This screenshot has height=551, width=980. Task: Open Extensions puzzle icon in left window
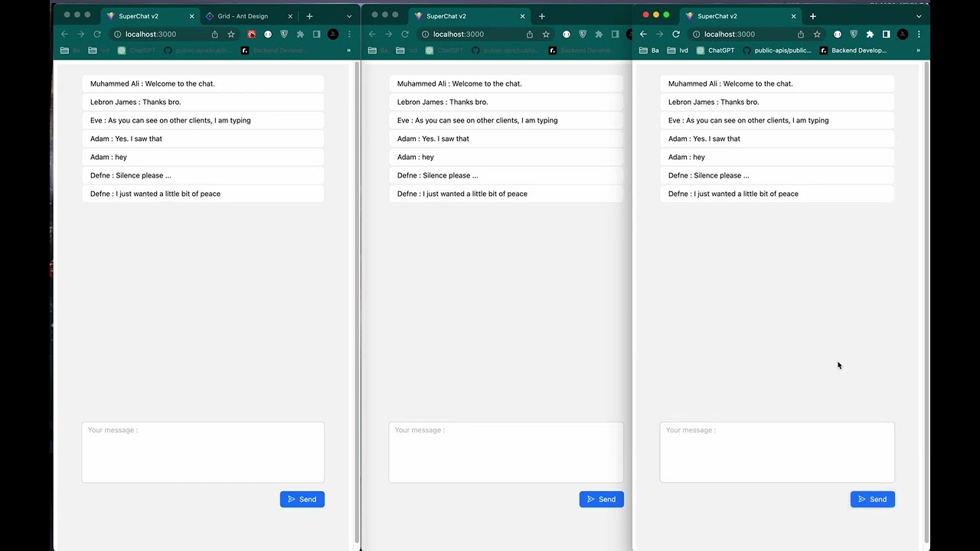pos(300,34)
